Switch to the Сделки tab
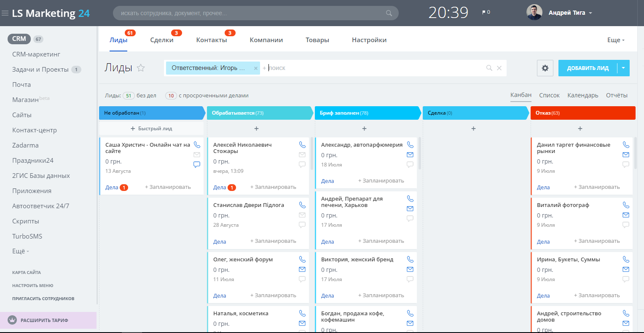This screenshot has height=333, width=644. click(162, 40)
